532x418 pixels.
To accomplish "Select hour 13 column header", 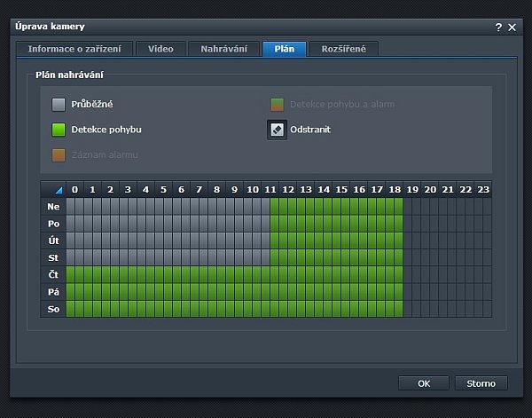I will pos(306,189).
